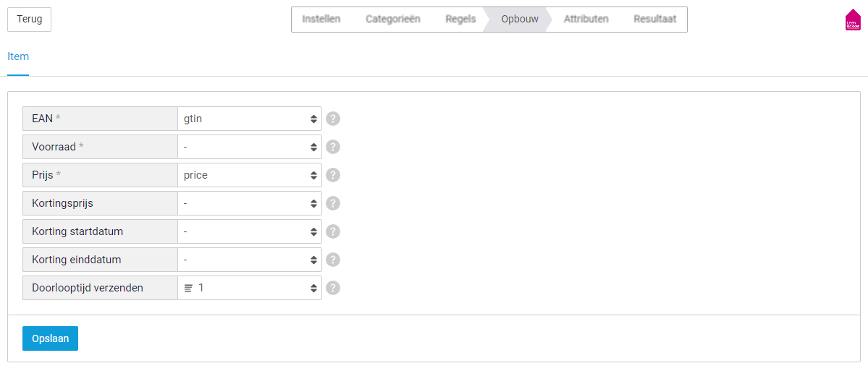This screenshot has height=371, width=868.
Task: Open the Attributen step
Action: tap(586, 20)
